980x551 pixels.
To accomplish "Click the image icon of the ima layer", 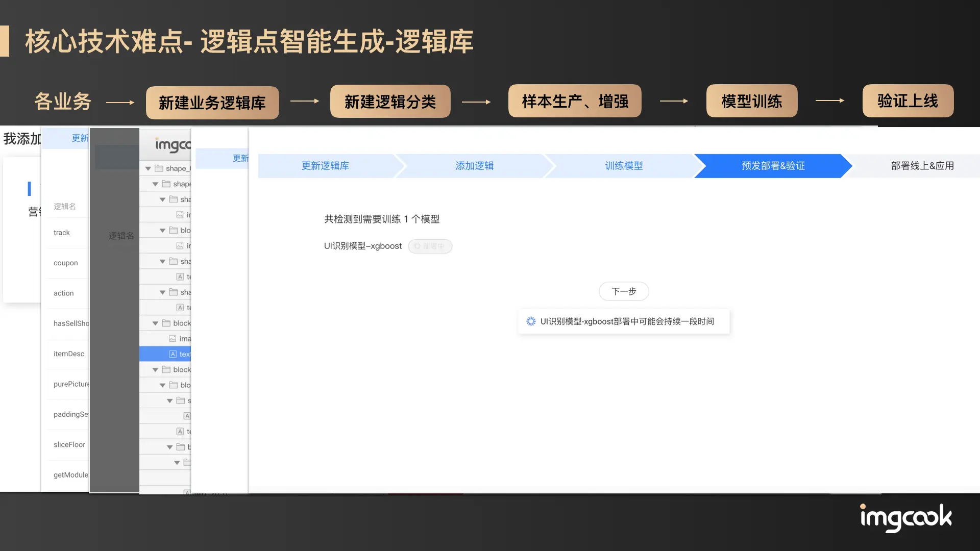I will 173,339.
